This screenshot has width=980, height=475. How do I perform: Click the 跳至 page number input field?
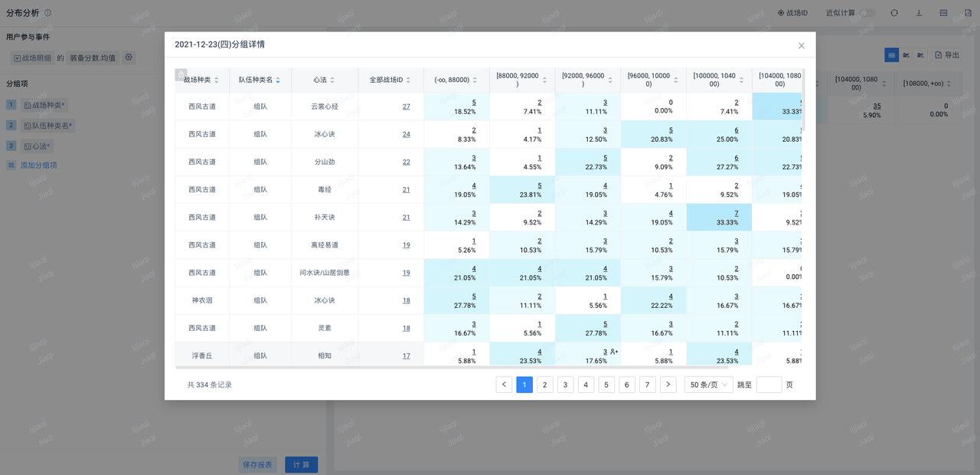pos(769,385)
